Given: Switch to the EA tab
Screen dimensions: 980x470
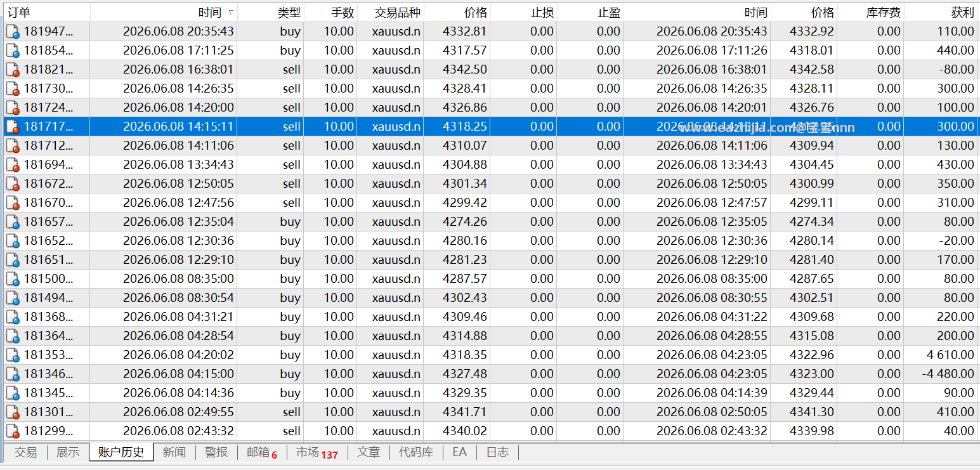Looking at the screenshot, I should pyautogui.click(x=459, y=452).
